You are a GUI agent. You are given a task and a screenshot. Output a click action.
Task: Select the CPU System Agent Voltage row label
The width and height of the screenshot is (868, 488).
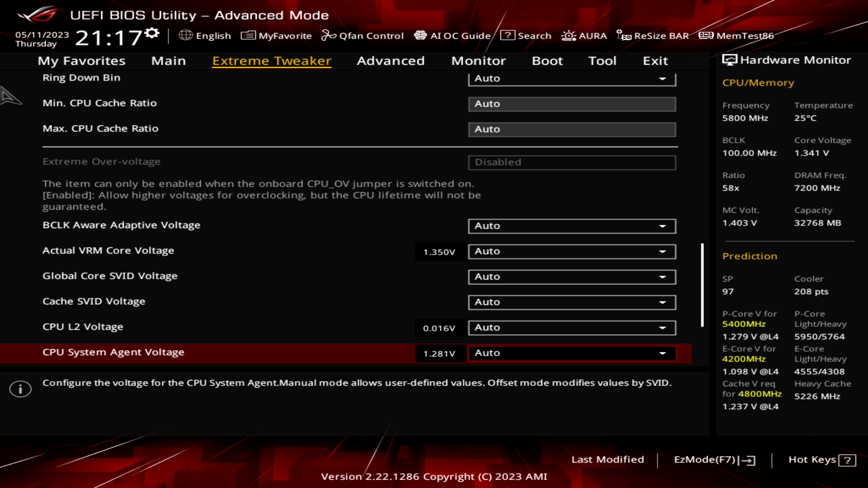113,352
